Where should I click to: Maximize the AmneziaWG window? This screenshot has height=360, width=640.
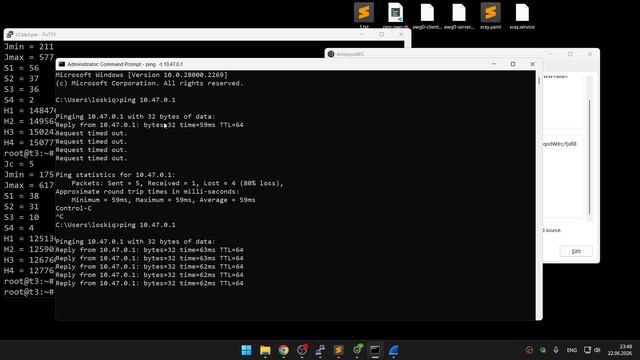point(570,54)
